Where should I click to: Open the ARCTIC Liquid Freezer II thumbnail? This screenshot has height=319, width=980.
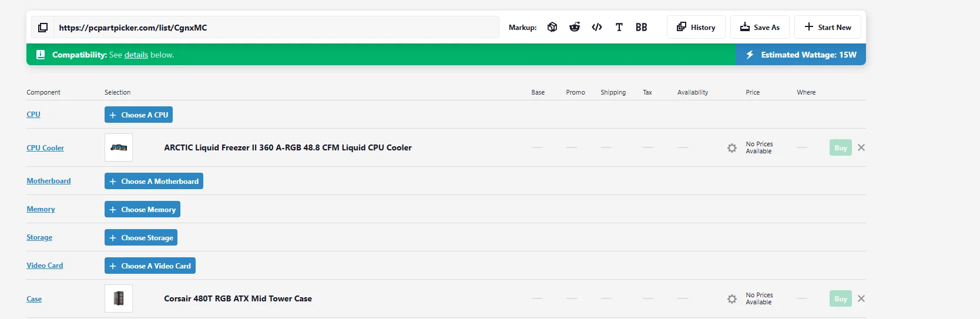pyautogui.click(x=119, y=147)
